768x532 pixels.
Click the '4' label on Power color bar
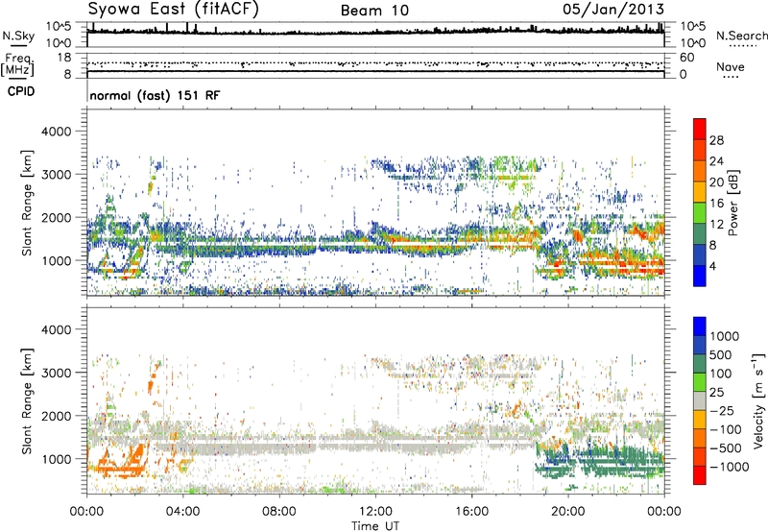712,266
